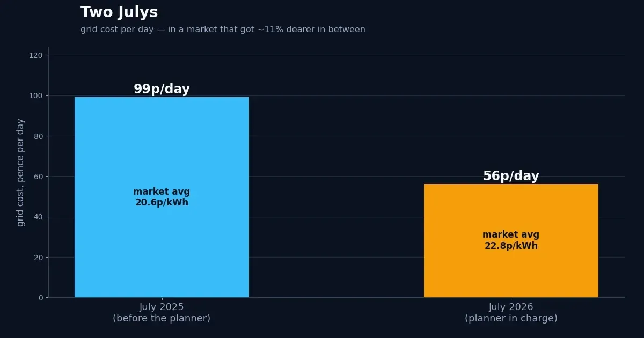Click the 100 tick on the y-axis

point(36,95)
